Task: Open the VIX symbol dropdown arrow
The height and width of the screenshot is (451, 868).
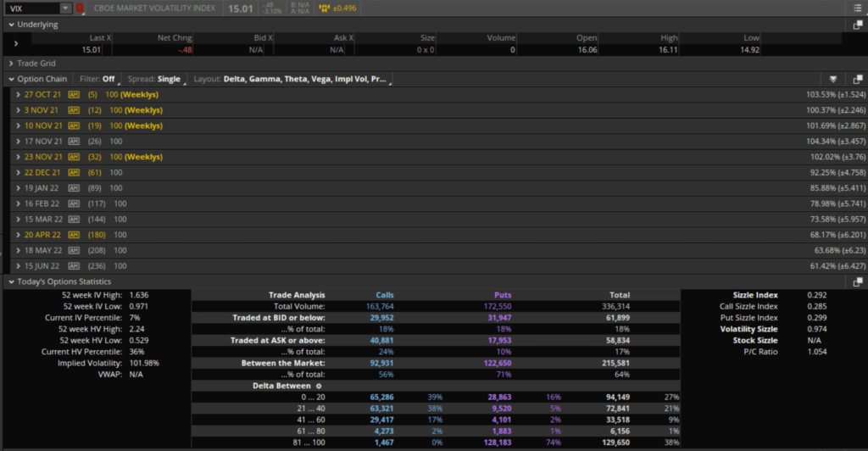Action: point(65,8)
